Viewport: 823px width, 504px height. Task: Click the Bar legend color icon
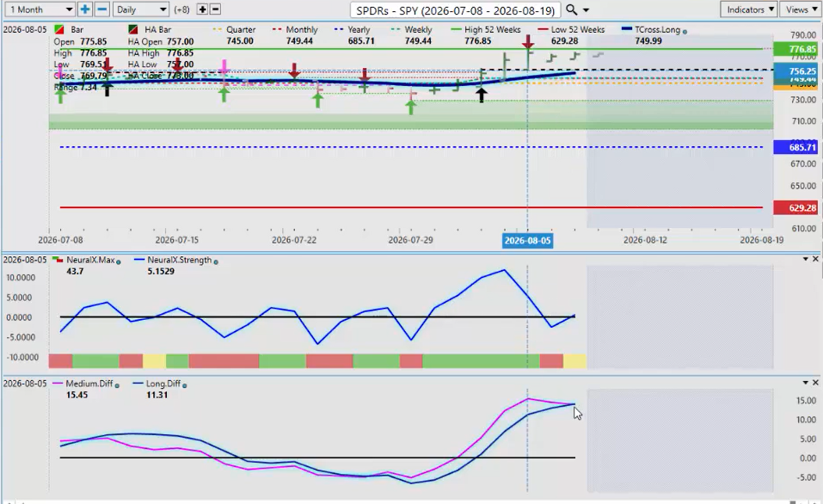click(x=60, y=29)
